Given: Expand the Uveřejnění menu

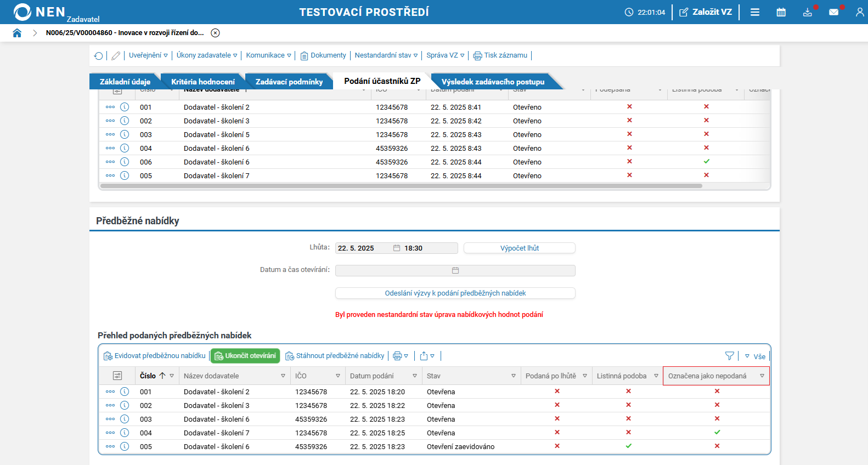Looking at the screenshot, I should coord(148,55).
